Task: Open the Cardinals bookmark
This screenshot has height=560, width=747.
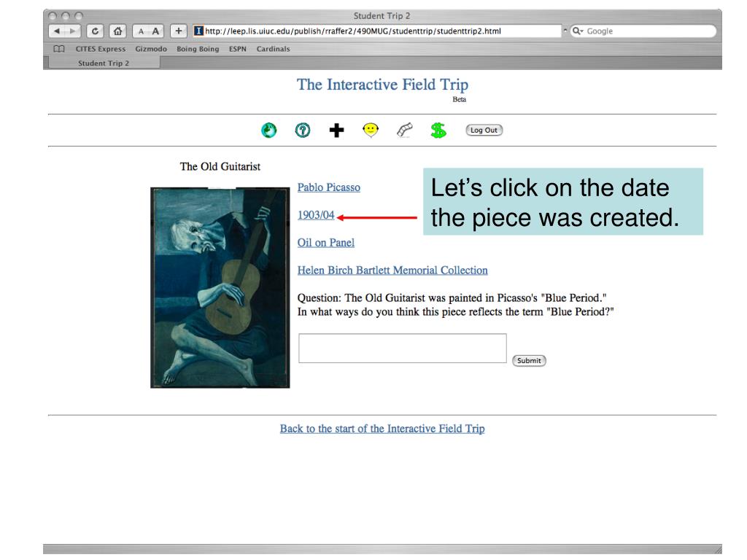Action: [x=273, y=49]
